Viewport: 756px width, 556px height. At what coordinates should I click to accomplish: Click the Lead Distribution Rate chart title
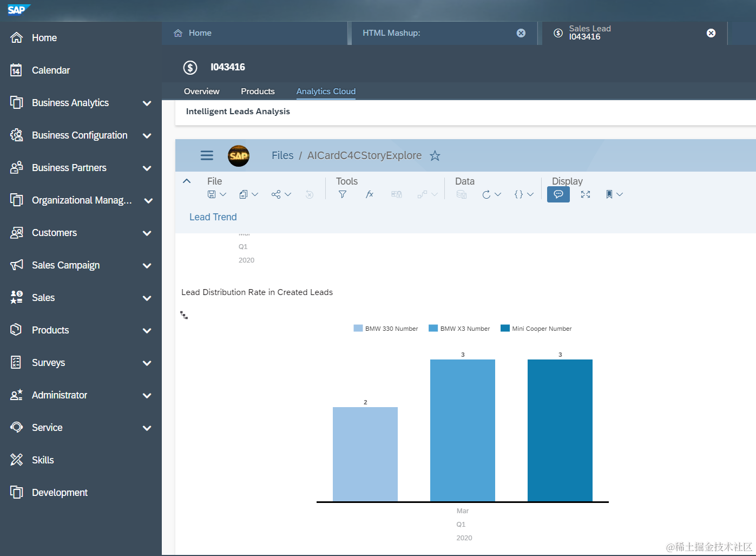pos(257,292)
